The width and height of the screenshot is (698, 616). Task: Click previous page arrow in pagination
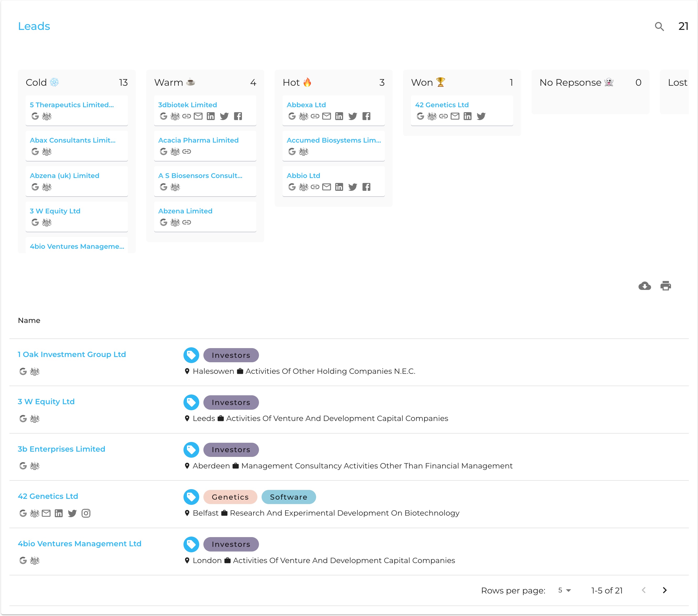click(645, 590)
